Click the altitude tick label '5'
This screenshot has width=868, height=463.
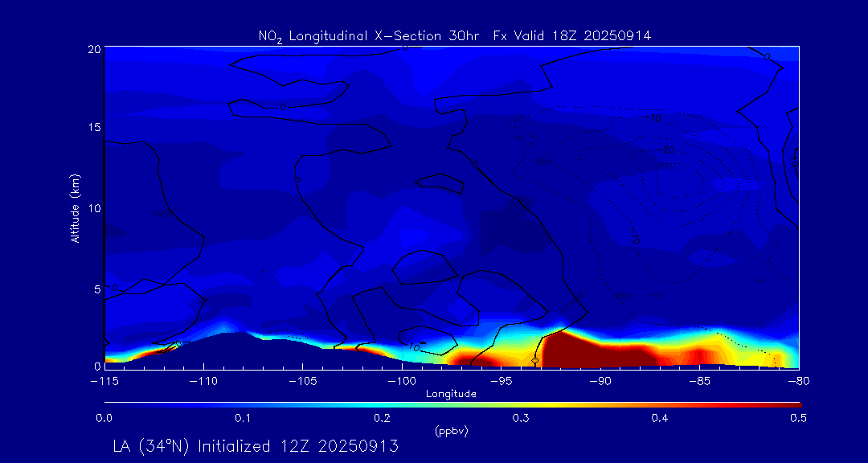tap(97, 289)
